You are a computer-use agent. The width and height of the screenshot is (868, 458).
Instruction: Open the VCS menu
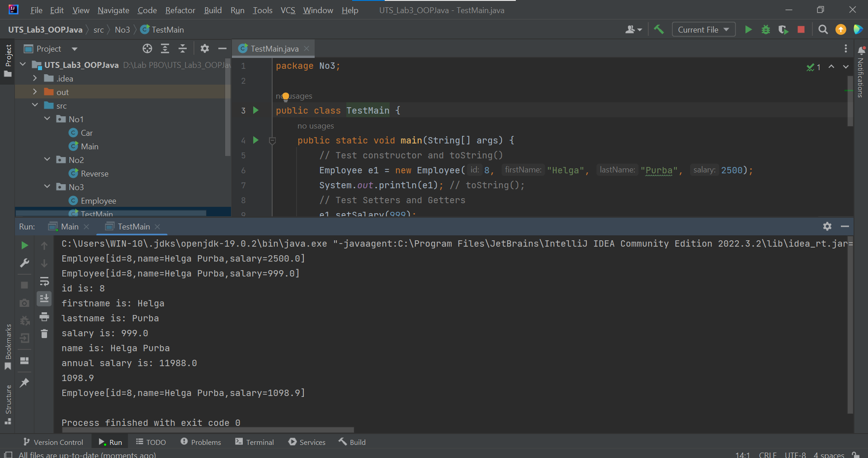tap(288, 10)
